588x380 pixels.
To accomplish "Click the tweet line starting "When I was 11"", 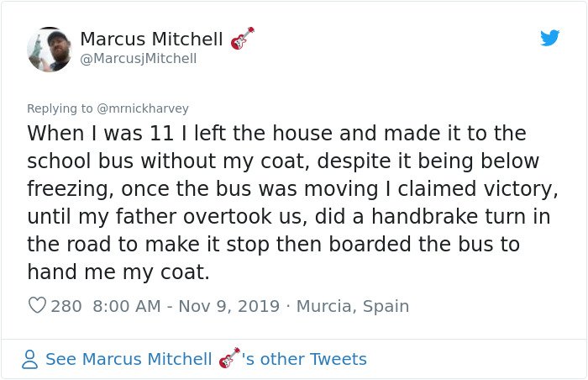I will pos(276,134).
